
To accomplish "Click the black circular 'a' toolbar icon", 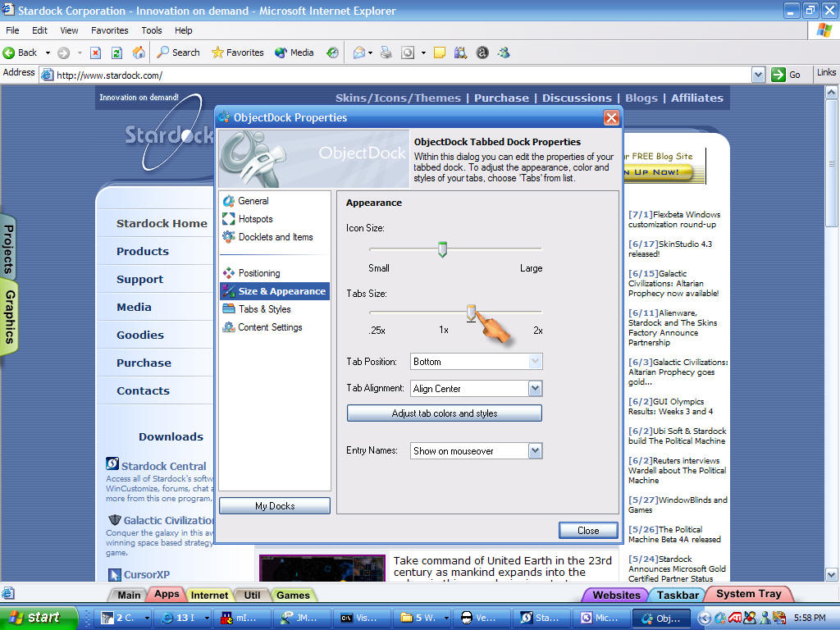I will 482,52.
